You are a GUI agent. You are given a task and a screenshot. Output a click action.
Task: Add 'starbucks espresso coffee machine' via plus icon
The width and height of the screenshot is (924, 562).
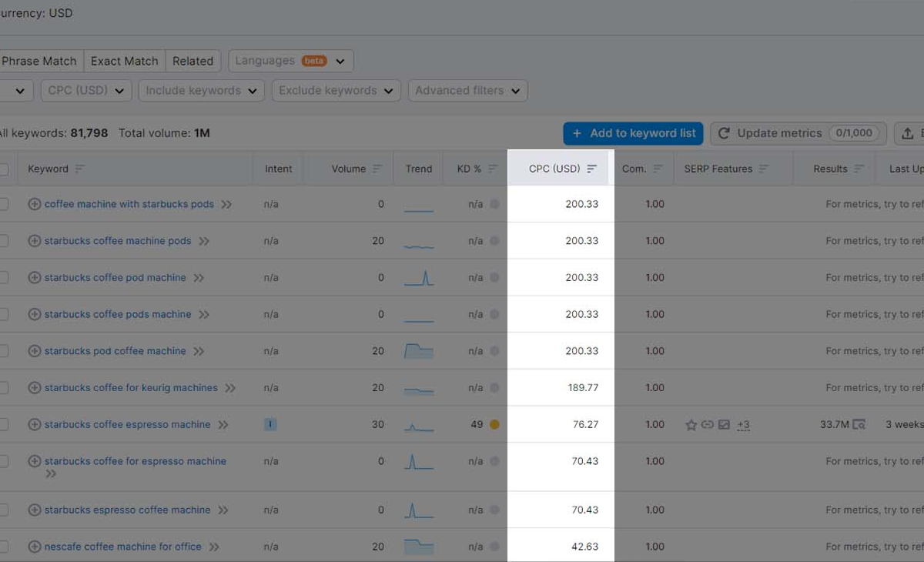34,510
